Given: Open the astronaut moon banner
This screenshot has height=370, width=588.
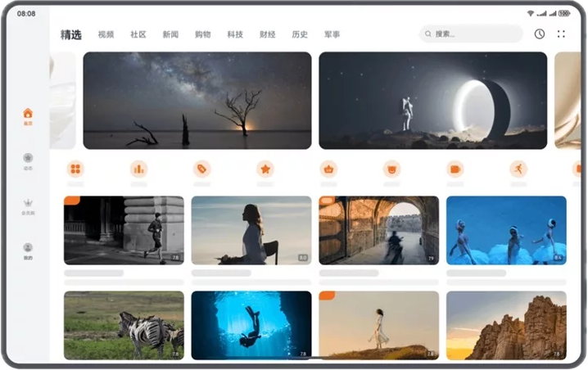Looking at the screenshot, I should click(432, 100).
